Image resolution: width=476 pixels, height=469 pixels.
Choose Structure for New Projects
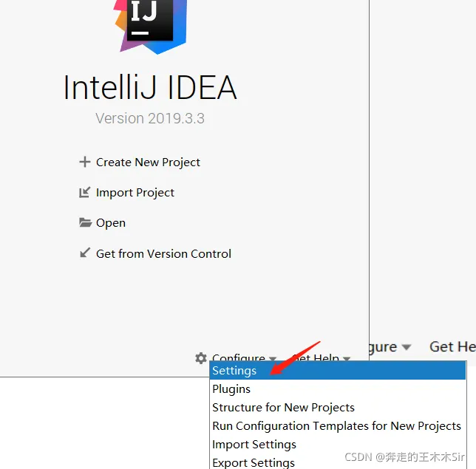click(283, 408)
